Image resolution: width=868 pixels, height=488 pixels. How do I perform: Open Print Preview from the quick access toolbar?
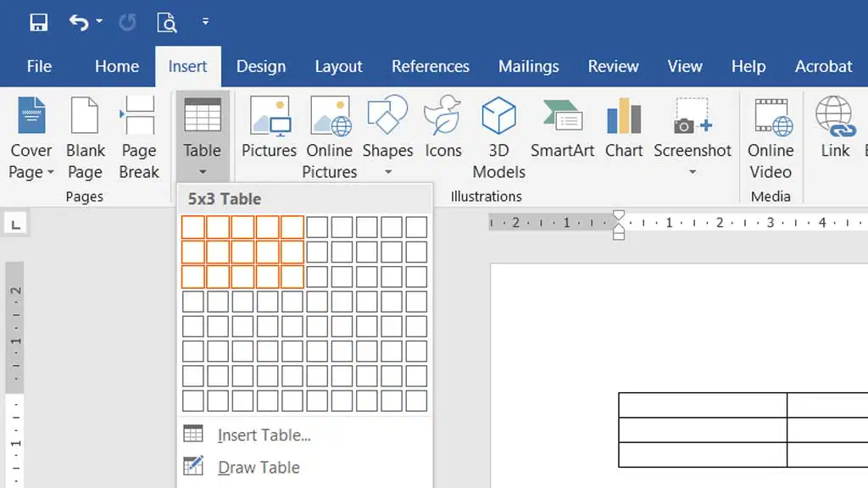tap(167, 23)
